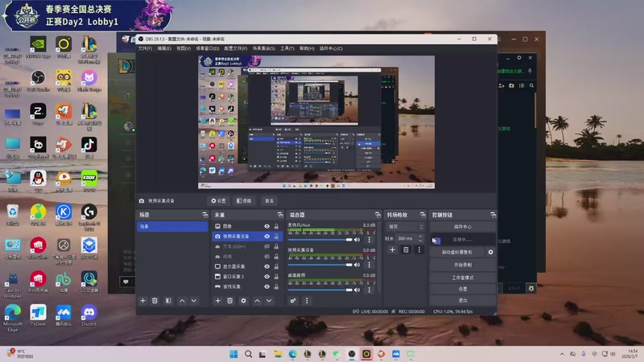Hide the 游戏采集 source eye icon
Image resolution: width=644 pixels, height=362 pixels.
267,286
